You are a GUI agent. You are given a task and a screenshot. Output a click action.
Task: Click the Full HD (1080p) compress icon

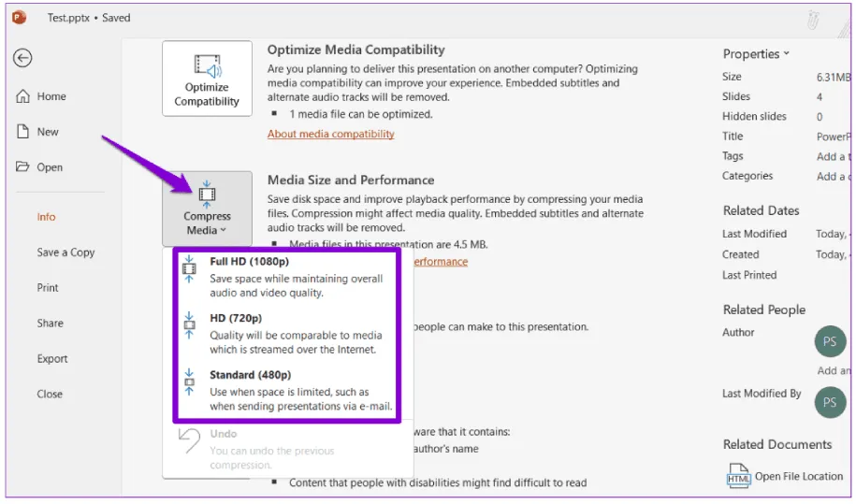(x=190, y=269)
